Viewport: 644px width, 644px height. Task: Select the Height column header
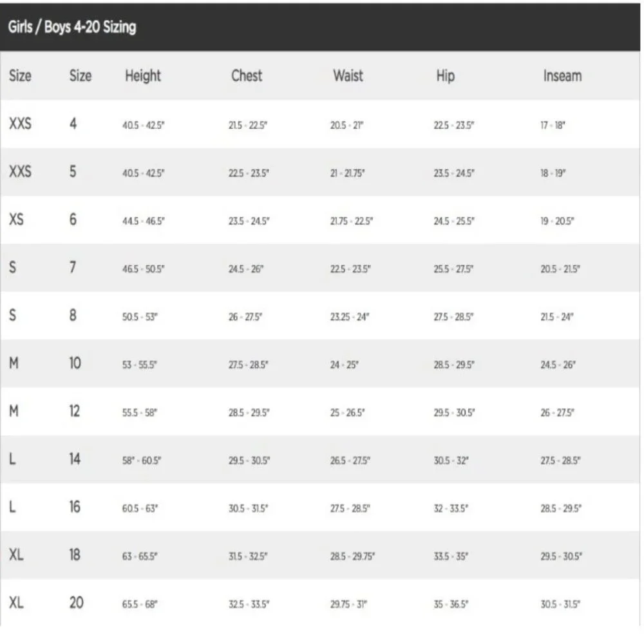coord(143,76)
